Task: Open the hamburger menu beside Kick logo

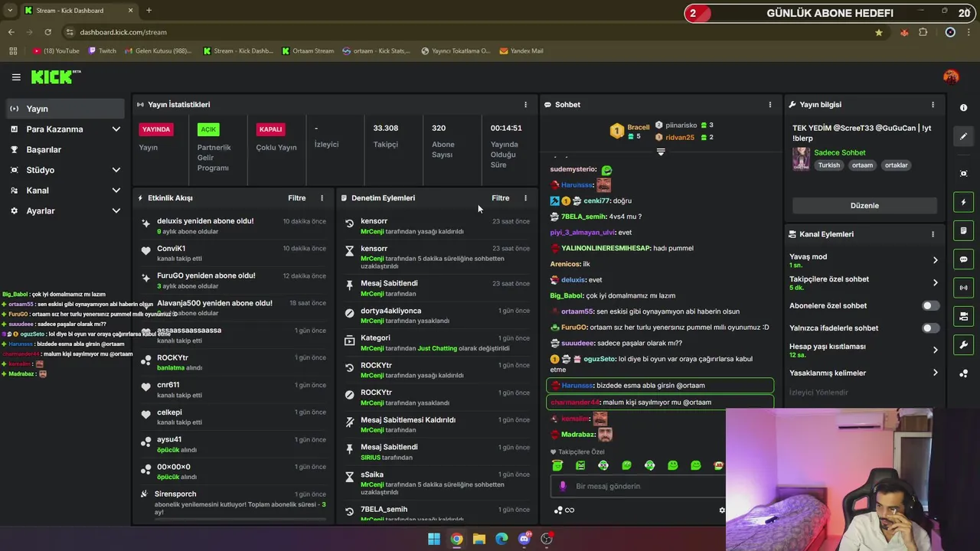Action: [16, 77]
